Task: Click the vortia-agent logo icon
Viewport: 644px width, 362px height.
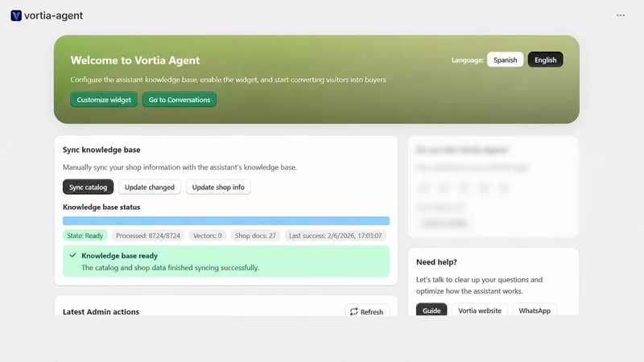Action: click(x=16, y=15)
